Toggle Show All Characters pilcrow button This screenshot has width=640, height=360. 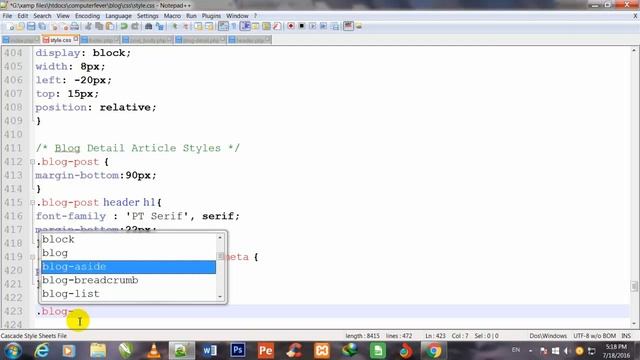[234, 27]
